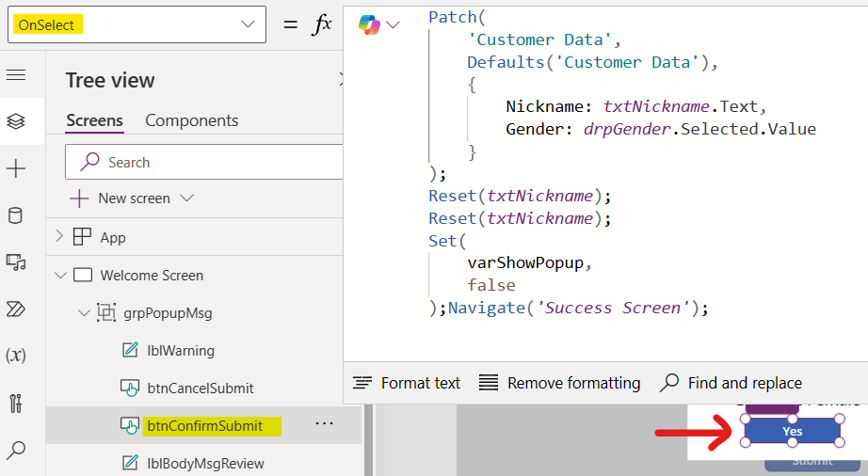Click the Format text button
The image size is (868, 476).
click(407, 383)
